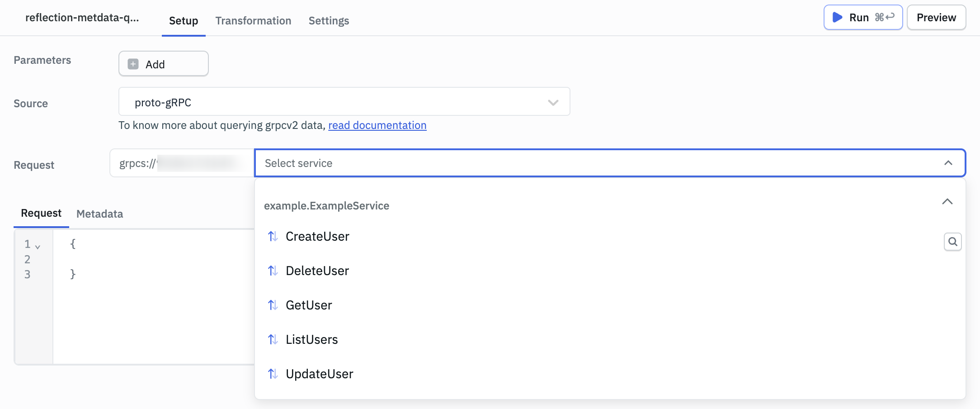Collapse the example.ExampleService service group
Viewport: 980px width, 409px height.
pos(947,202)
